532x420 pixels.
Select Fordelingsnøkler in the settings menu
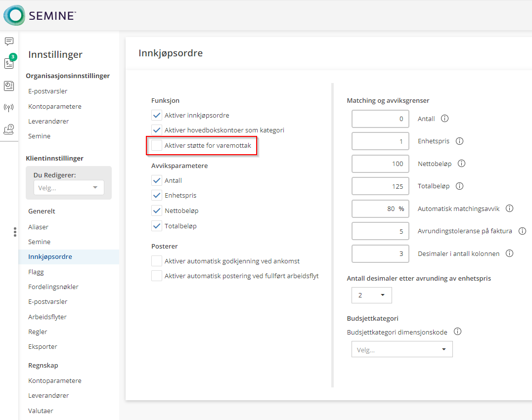53,287
